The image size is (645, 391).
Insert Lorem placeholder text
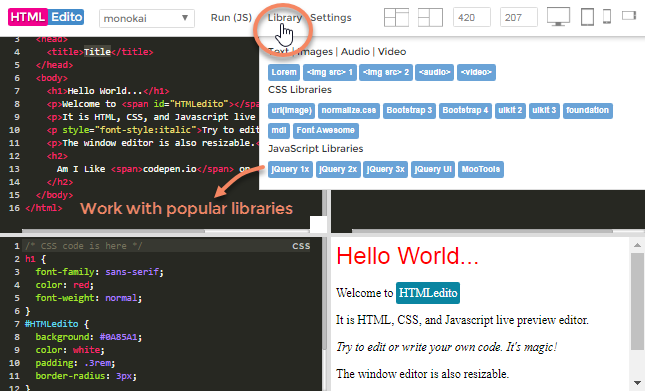click(x=284, y=72)
